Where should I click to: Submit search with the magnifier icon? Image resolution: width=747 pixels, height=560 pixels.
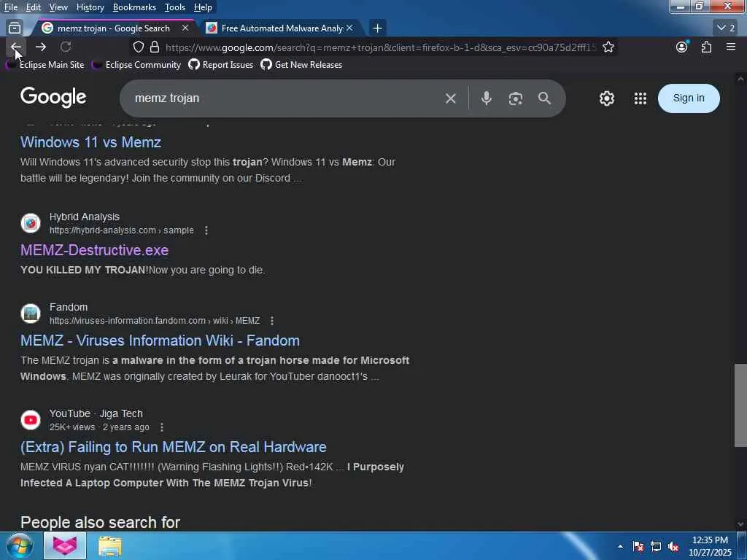544,98
